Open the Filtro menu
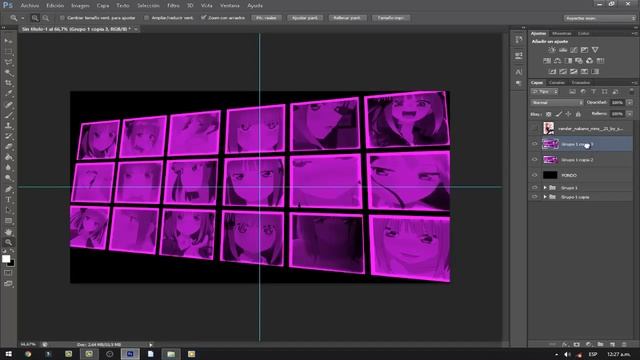640x360 pixels. tap(173, 6)
